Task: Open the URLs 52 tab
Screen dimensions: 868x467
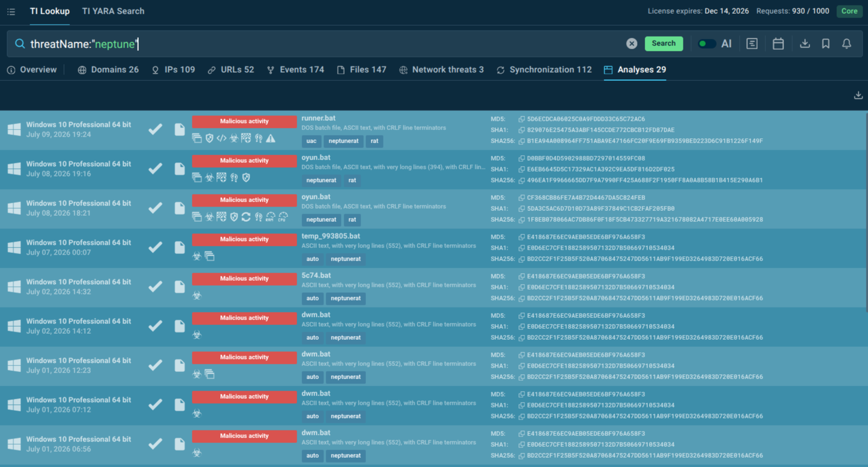Action: pyautogui.click(x=231, y=70)
